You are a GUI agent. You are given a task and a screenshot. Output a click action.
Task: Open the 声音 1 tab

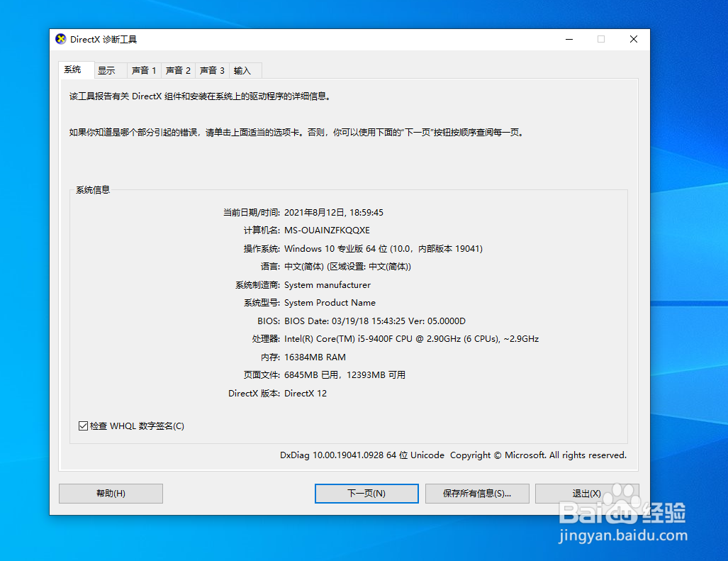pos(144,71)
